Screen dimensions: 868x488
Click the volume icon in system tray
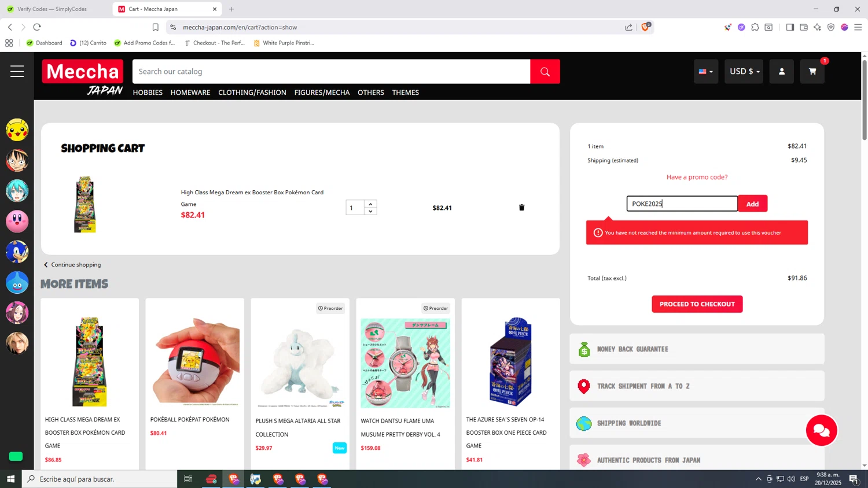coord(791,479)
